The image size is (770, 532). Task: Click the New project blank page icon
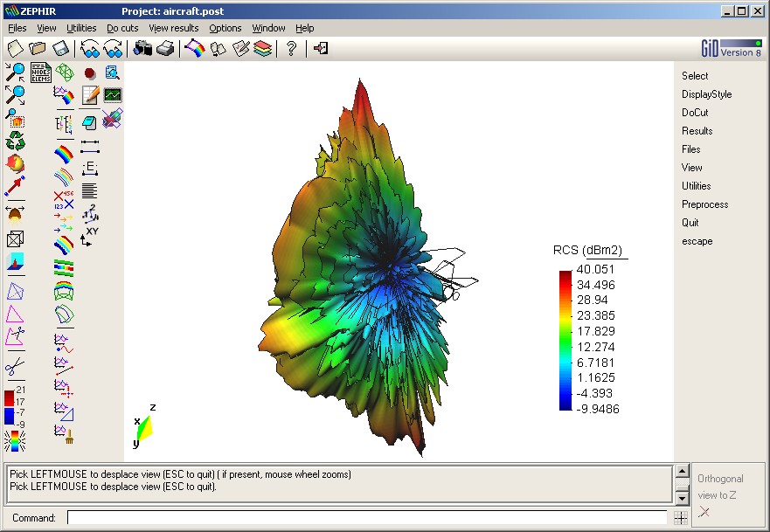click(16, 48)
